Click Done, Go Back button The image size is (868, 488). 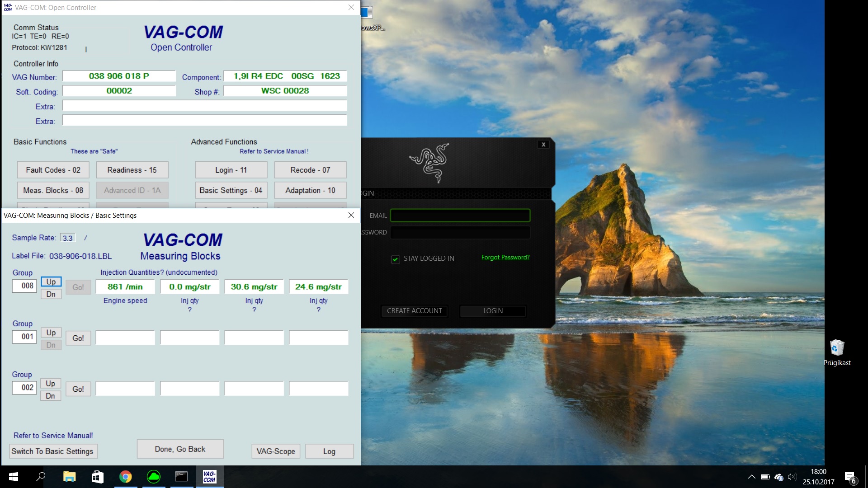180,449
